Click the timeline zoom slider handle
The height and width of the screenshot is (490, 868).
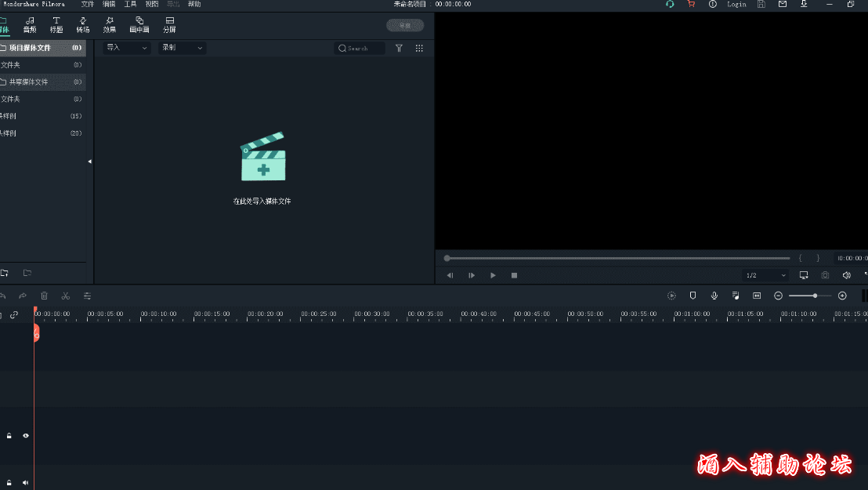click(x=816, y=296)
